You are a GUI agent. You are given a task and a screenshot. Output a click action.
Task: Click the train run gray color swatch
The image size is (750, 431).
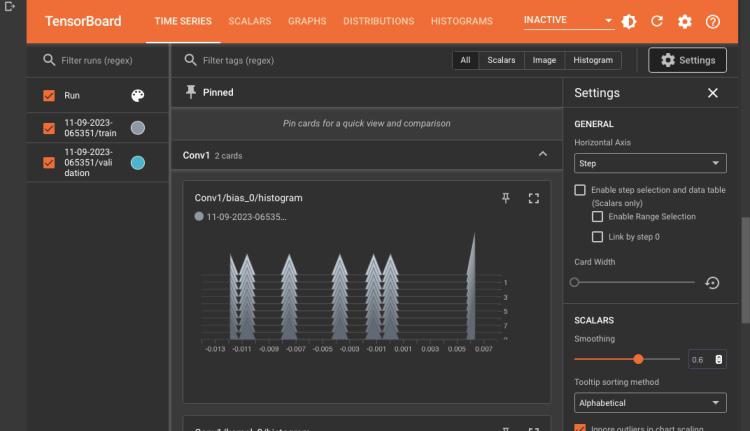click(138, 128)
